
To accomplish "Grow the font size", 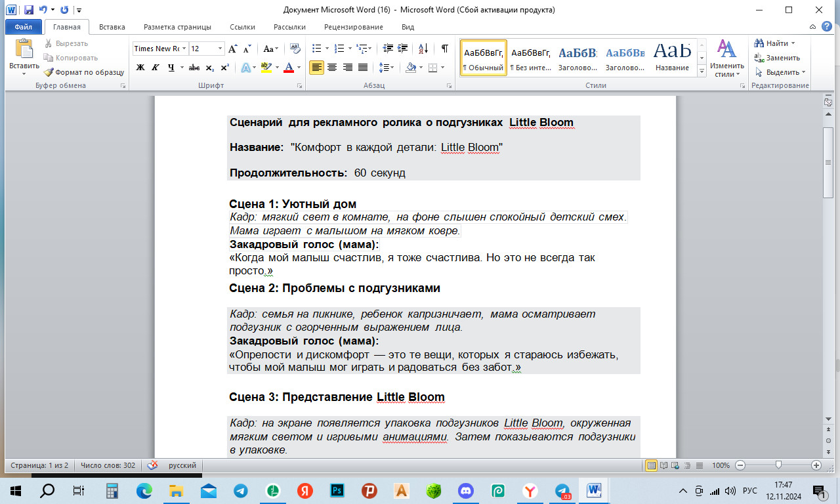I will click(x=233, y=49).
